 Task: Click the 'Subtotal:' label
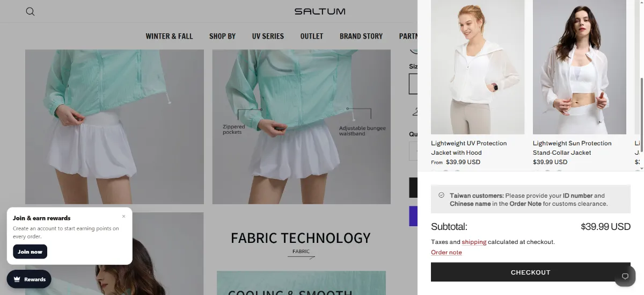pos(449,227)
